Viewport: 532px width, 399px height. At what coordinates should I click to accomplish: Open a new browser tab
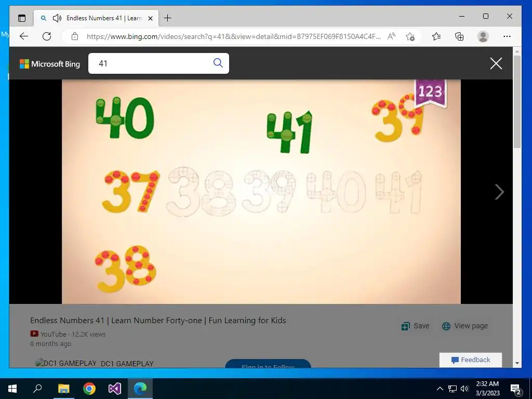(168, 18)
